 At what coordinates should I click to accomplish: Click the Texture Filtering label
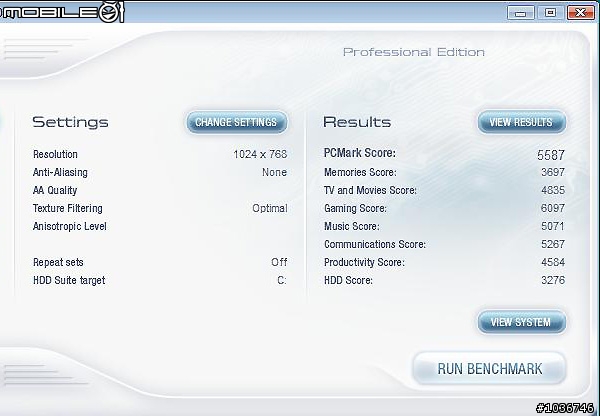68,208
